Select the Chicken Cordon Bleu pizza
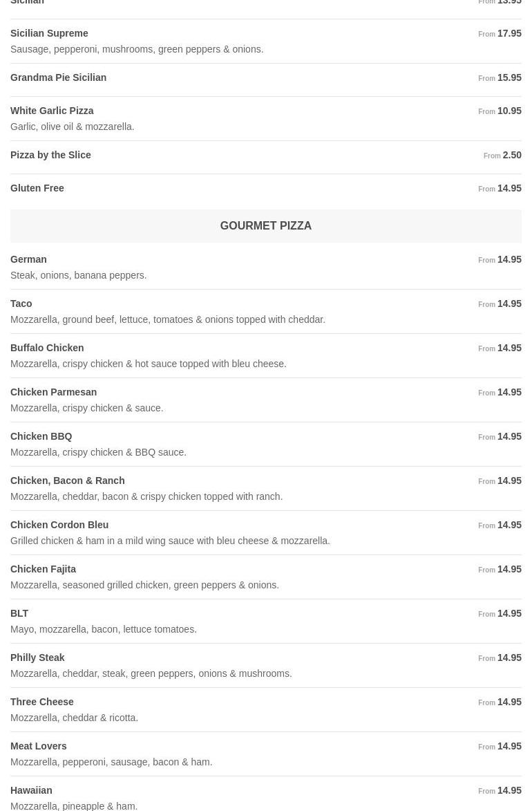532x811 pixels. 59,525
